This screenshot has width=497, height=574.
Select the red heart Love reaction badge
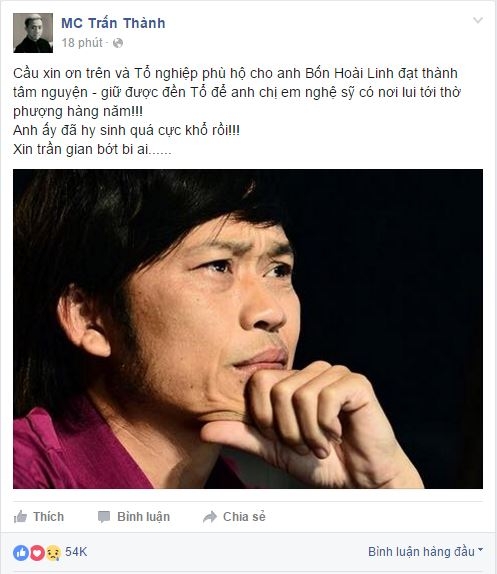(x=37, y=552)
